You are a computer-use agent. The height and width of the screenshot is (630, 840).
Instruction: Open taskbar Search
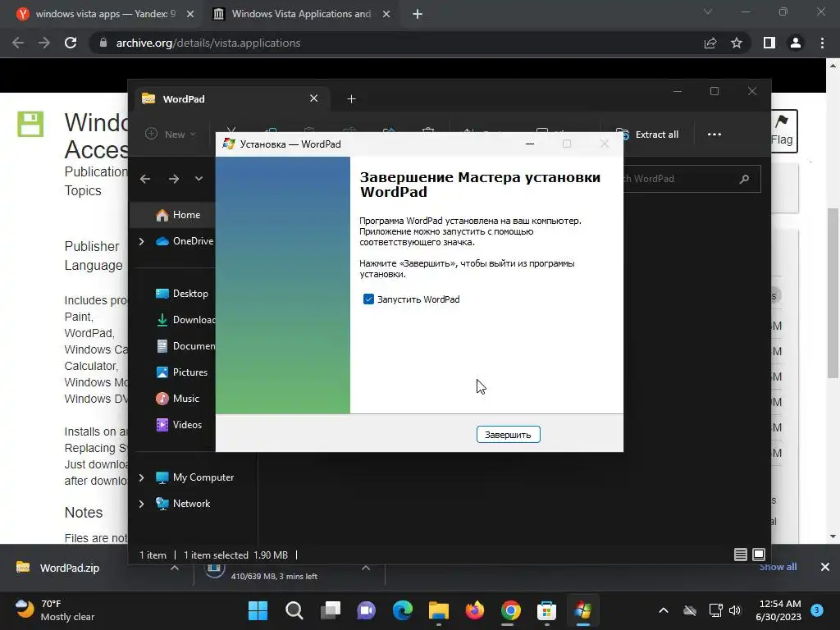(294, 610)
